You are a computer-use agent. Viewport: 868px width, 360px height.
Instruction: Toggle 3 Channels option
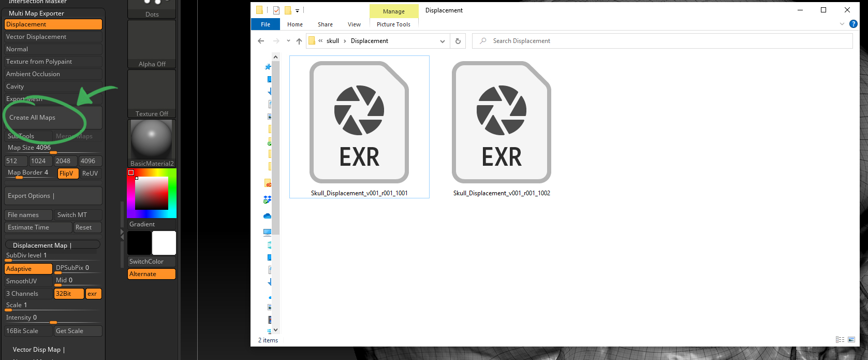pos(28,294)
